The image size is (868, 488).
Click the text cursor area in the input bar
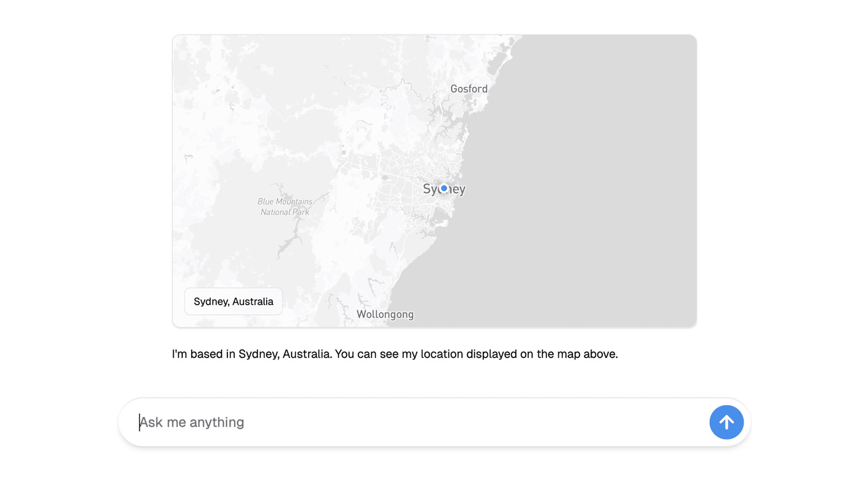pos(140,422)
